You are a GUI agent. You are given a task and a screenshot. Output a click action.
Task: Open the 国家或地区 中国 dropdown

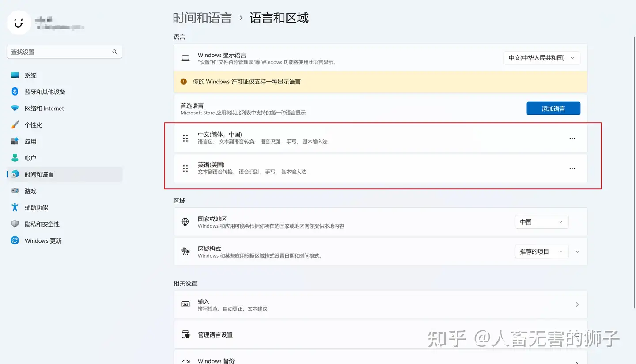tap(542, 222)
